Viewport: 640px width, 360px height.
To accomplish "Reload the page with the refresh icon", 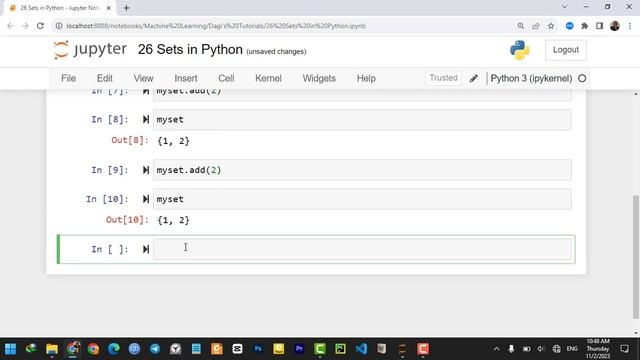I will (40, 26).
